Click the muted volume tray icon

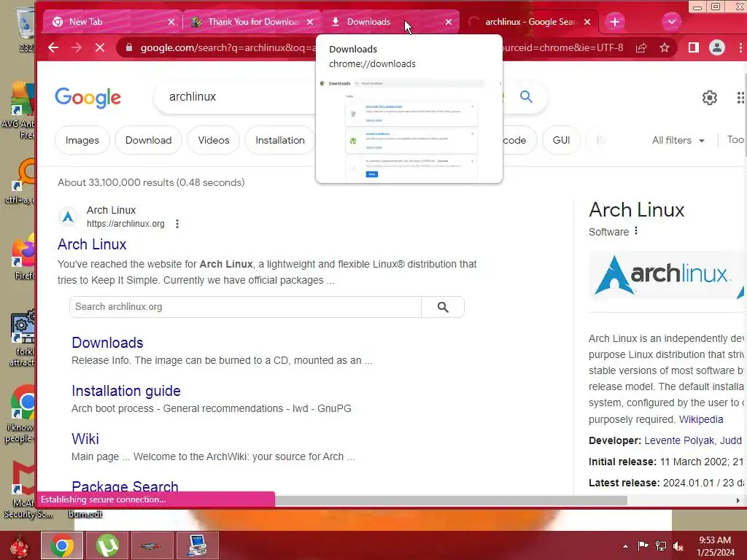click(678, 546)
